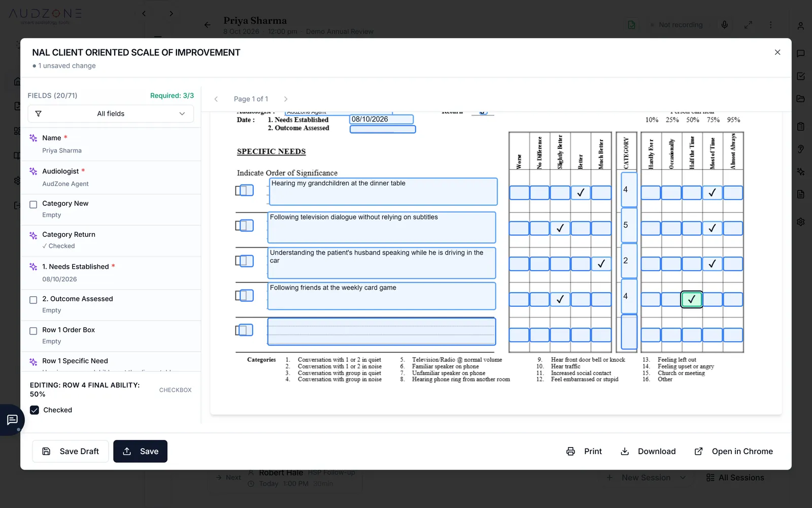Close the NAL Client Oriented Scale dialog
This screenshot has width=812, height=508.
777,52
